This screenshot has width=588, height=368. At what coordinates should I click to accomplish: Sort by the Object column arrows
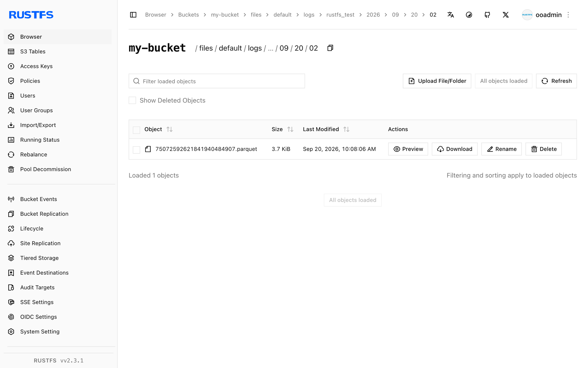pyautogui.click(x=169, y=129)
